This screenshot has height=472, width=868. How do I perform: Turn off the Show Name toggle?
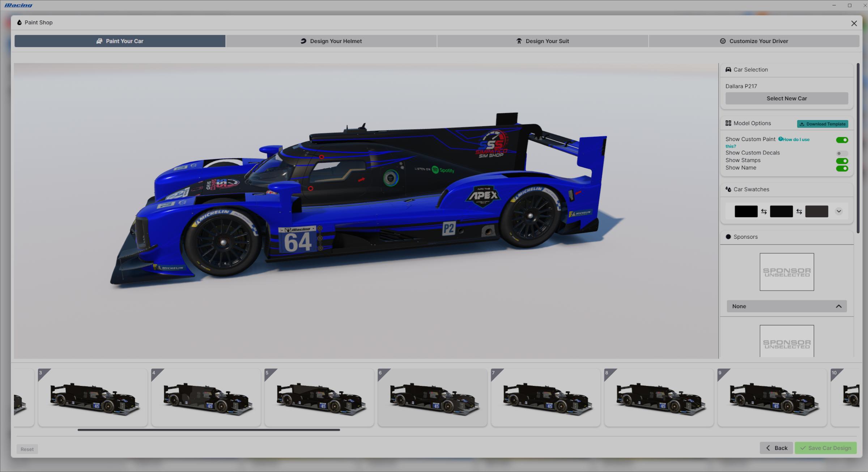coord(842,168)
